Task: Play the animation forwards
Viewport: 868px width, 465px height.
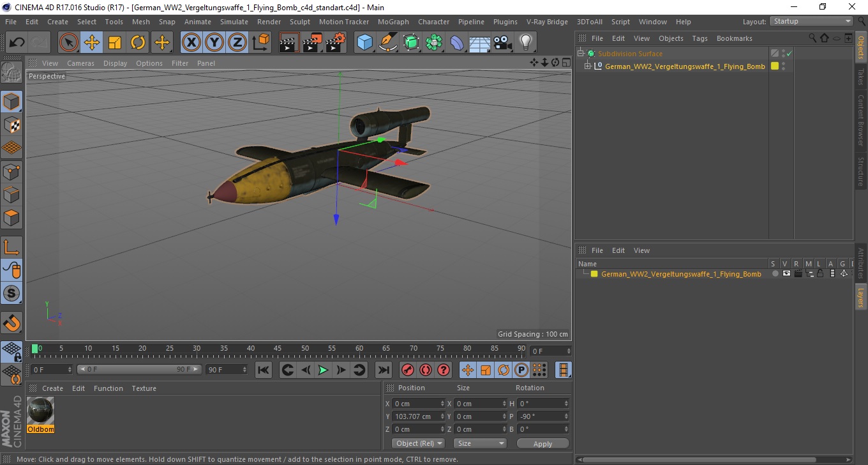Action: click(324, 370)
